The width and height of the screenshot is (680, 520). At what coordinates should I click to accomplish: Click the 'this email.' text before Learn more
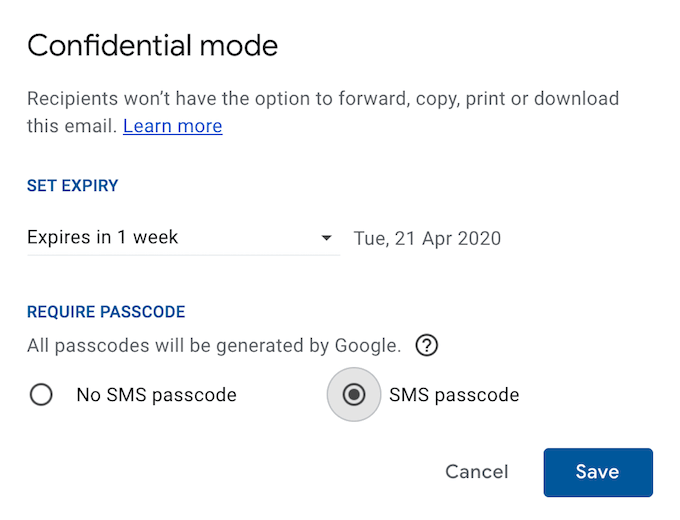click(x=72, y=127)
